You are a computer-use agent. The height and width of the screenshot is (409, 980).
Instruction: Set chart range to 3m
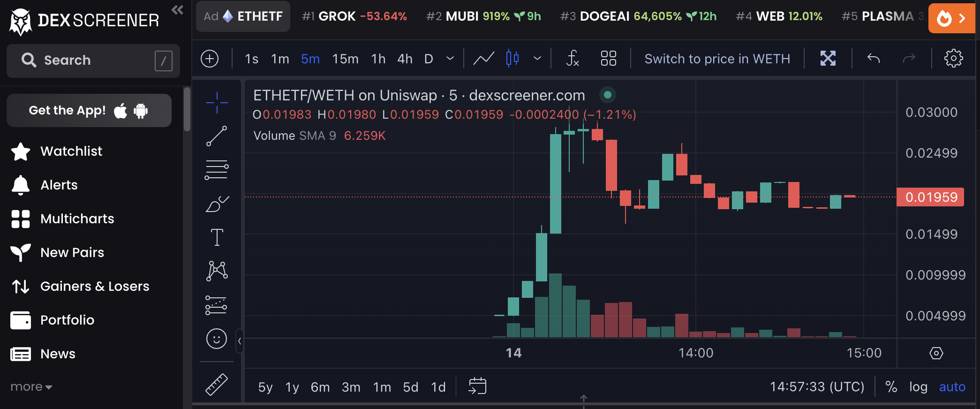tap(351, 387)
